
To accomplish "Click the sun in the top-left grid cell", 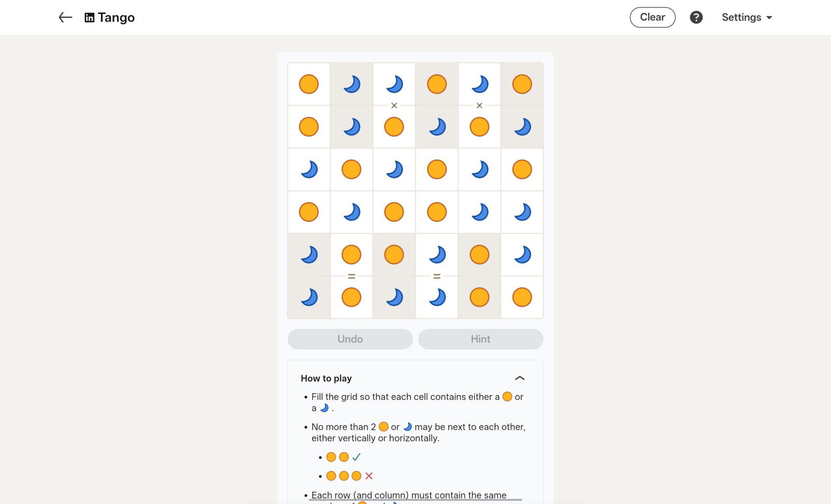I will click(x=309, y=84).
